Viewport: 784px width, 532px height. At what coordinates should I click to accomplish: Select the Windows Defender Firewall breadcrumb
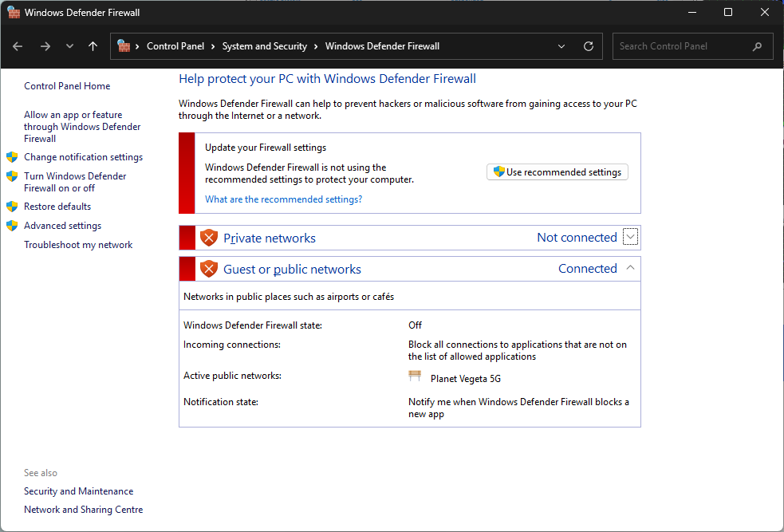(x=383, y=46)
